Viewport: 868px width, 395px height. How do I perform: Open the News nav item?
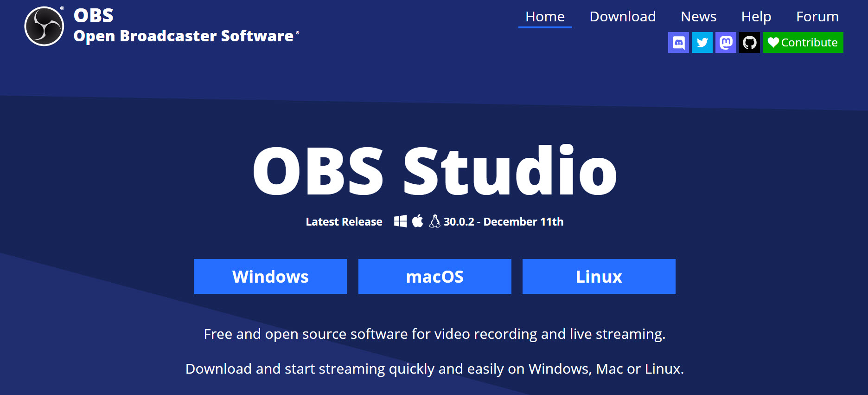[x=698, y=17]
